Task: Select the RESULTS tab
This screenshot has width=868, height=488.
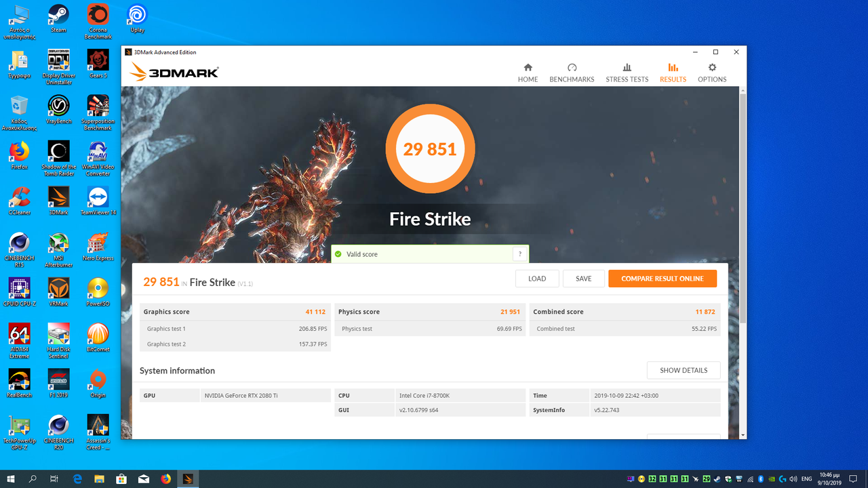Action: 673,73
